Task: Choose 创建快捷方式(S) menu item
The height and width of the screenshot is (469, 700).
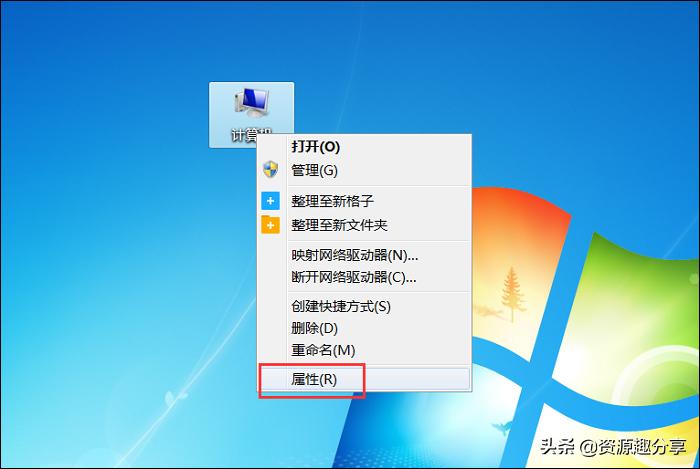Action: (364, 307)
